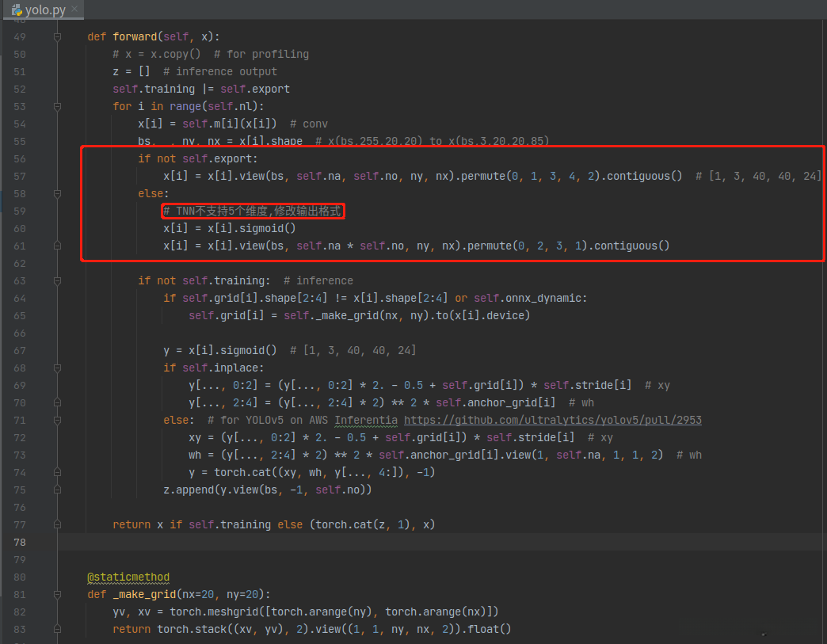Click 'torch.stack' on line 83

(192, 629)
